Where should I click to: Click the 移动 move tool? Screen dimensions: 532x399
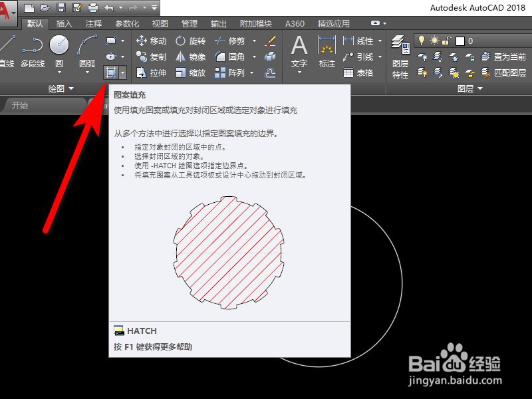151,41
